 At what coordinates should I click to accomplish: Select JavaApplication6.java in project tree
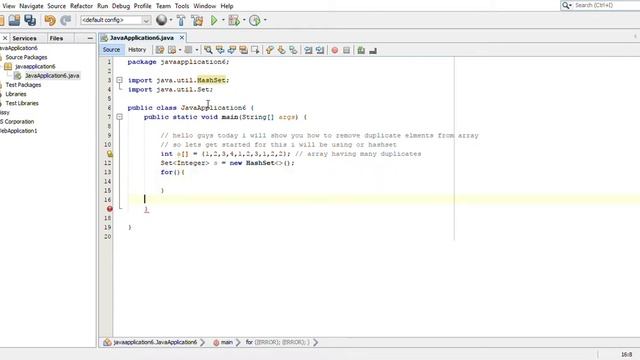coord(52,76)
